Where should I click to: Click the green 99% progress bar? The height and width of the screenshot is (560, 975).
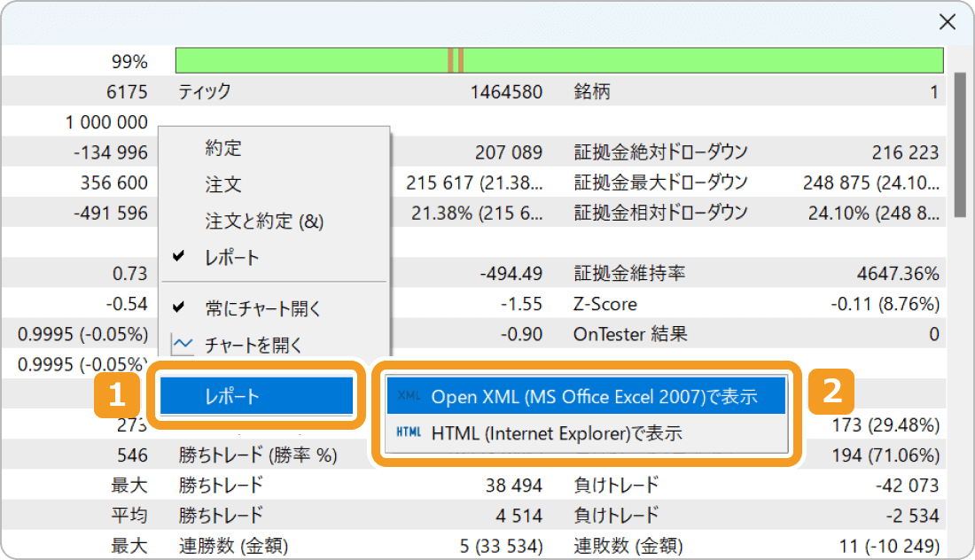tap(558, 60)
